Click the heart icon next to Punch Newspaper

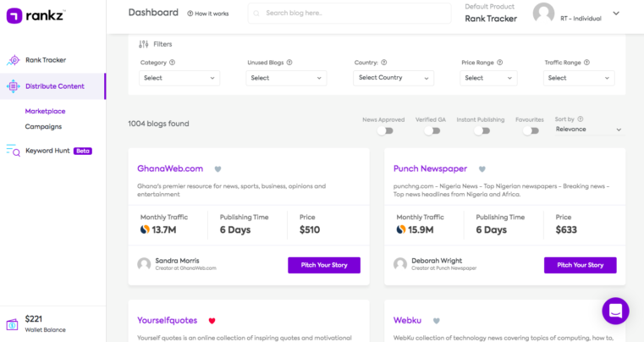482,168
